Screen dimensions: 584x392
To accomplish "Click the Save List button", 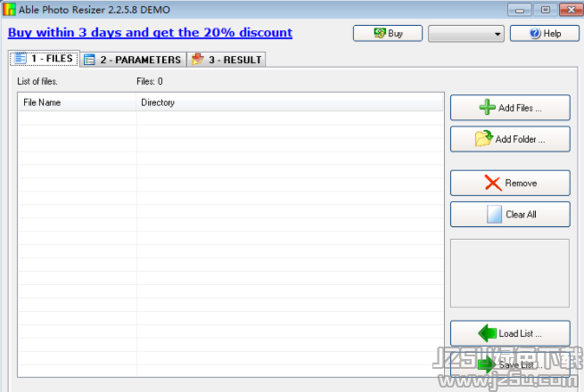I will coord(510,364).
